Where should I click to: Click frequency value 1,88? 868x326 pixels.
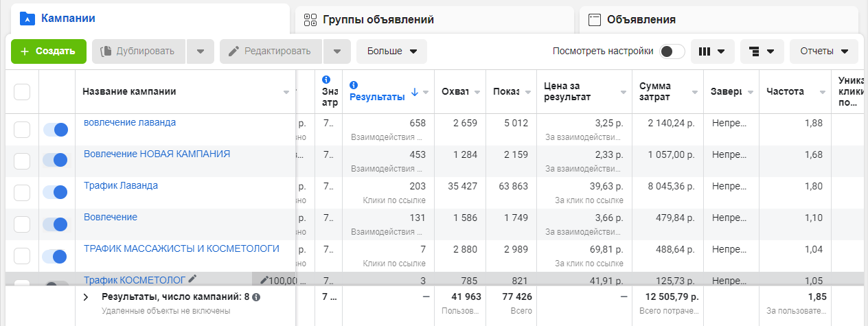pos(813,123)
